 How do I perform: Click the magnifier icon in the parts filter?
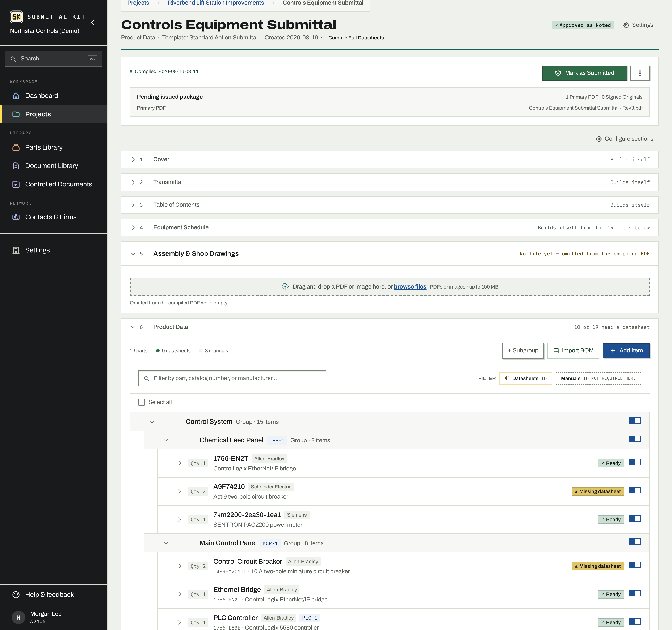[147, 379]
